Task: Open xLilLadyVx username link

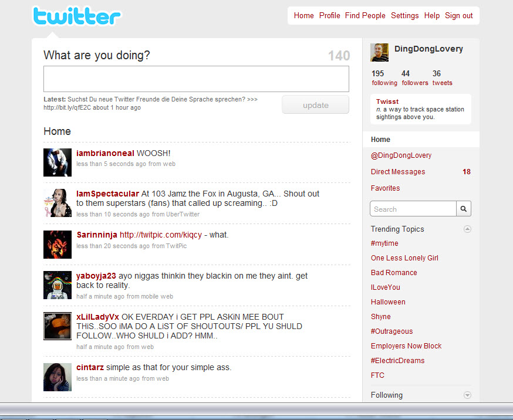Action: pyautogui.click(x=97, y=317)
